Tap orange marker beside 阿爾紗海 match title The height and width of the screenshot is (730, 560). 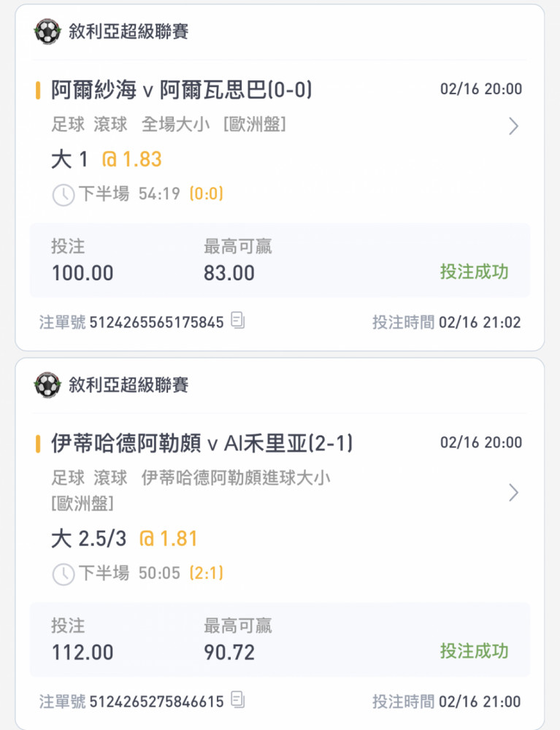[x=38, y=90]
